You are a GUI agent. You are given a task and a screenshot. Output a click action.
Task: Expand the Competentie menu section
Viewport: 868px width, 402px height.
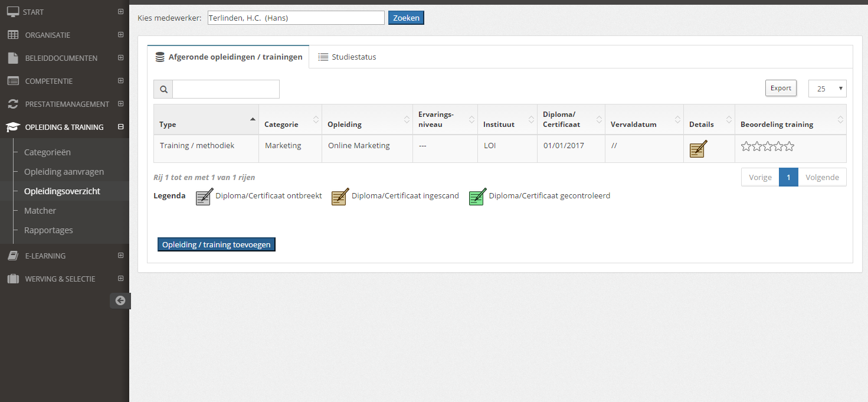[120, 81]
